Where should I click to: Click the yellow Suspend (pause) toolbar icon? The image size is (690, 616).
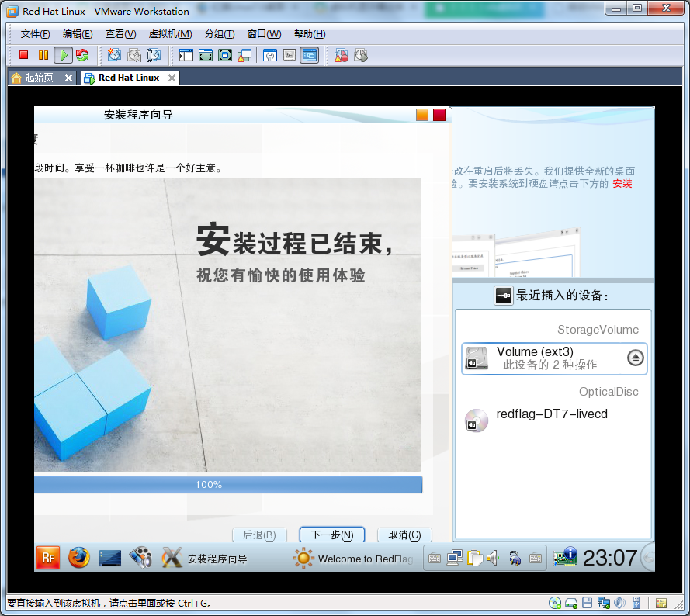(x=43, y=55)
